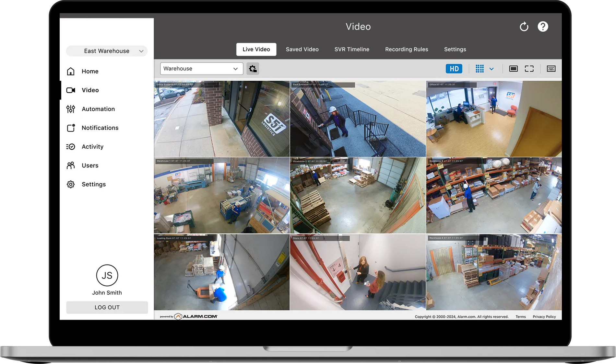This screenshot has width=616, height=364.
Task: Click the Automation sliders icon
Action: tap(71, 109)
